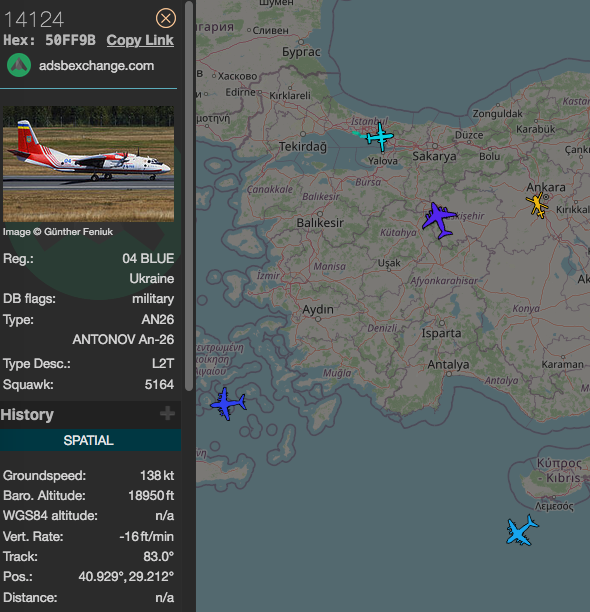Click the Бургас city label on map
The image size is (590, 612).
(301, 52)
